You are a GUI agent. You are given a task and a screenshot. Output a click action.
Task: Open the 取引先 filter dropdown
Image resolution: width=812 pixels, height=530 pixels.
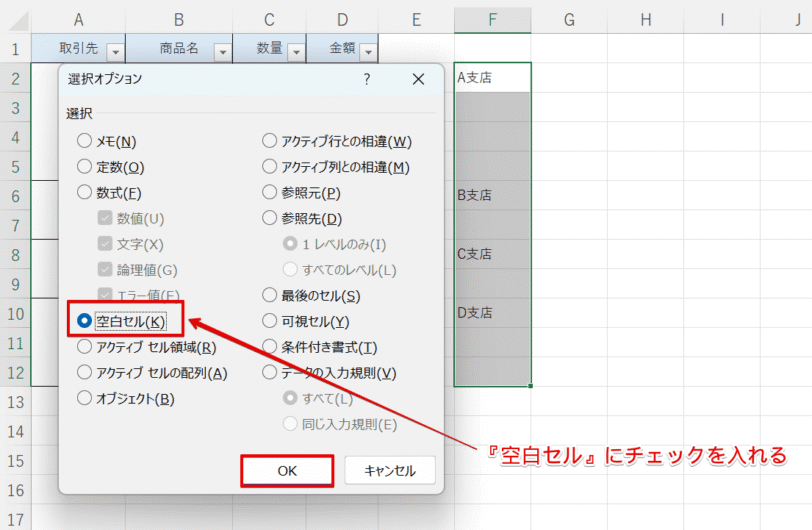pos(115,52)
